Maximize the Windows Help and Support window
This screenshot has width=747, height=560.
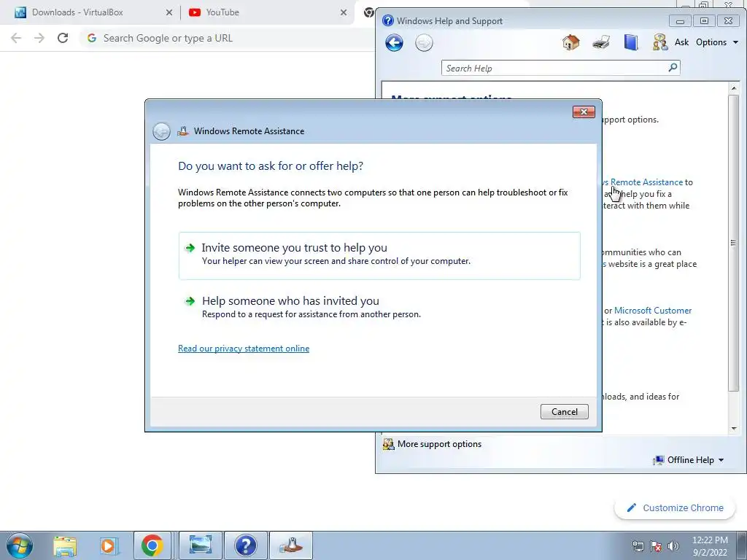click(704, 21)
